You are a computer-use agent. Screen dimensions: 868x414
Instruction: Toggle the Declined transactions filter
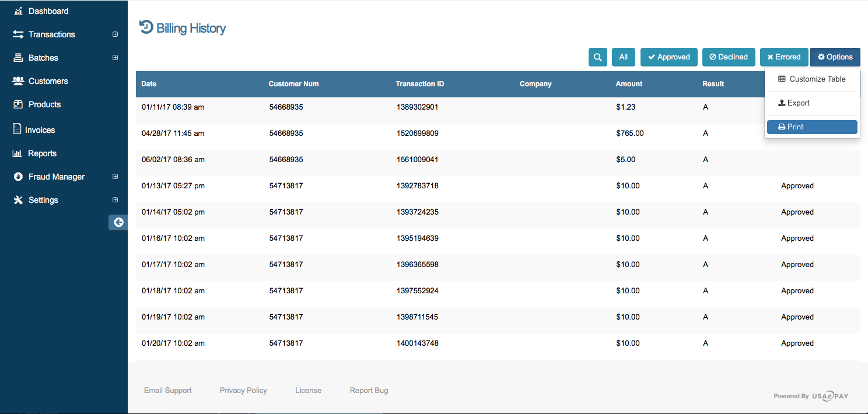click(x=729, y=57)
